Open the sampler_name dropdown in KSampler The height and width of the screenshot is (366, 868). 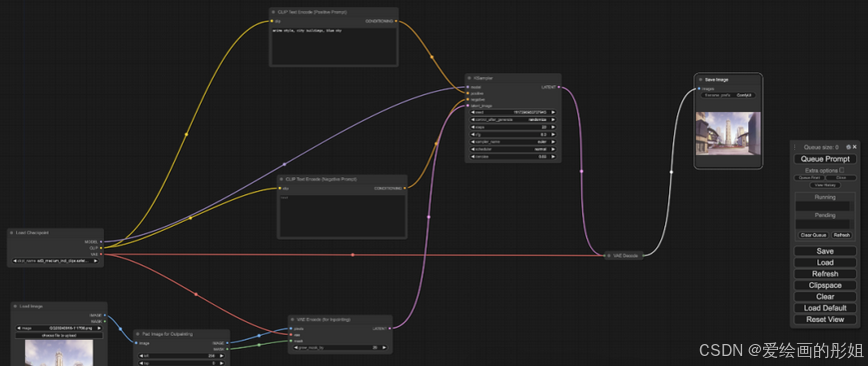(x=513, y=142)
